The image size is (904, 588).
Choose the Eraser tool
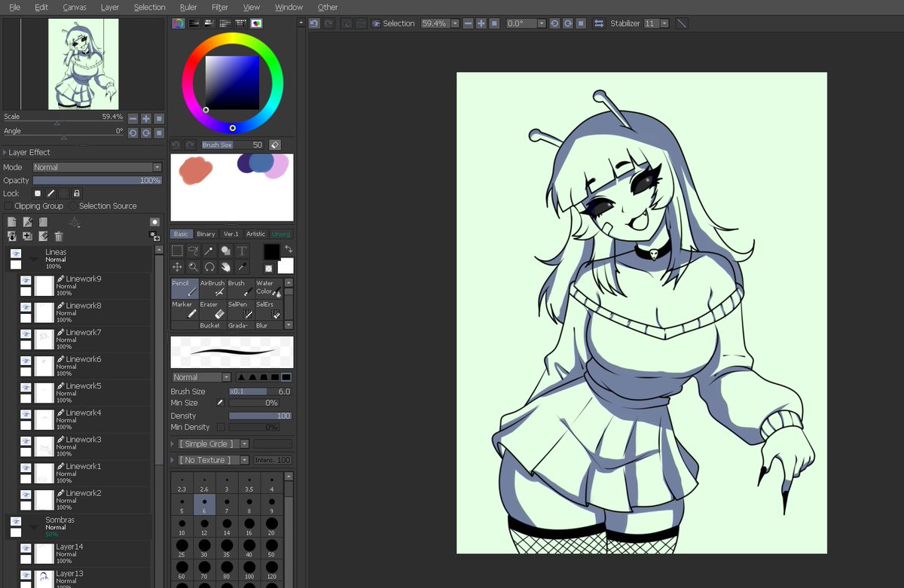tap(212, 309)
